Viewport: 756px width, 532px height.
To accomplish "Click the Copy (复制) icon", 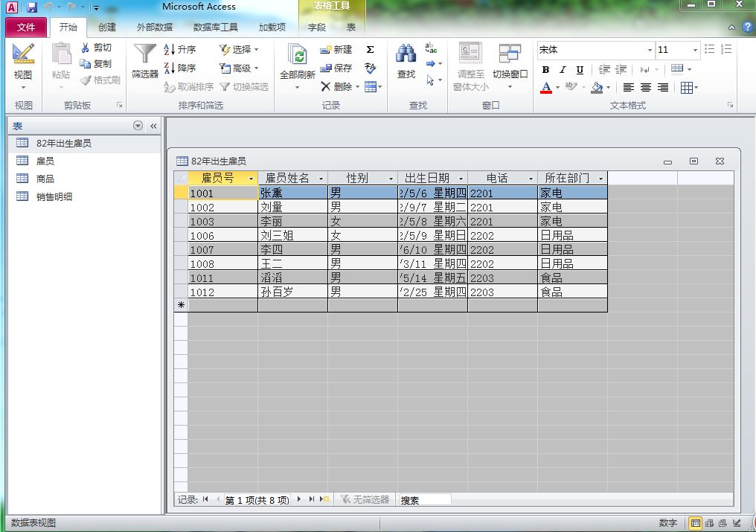I will point(86,64).
